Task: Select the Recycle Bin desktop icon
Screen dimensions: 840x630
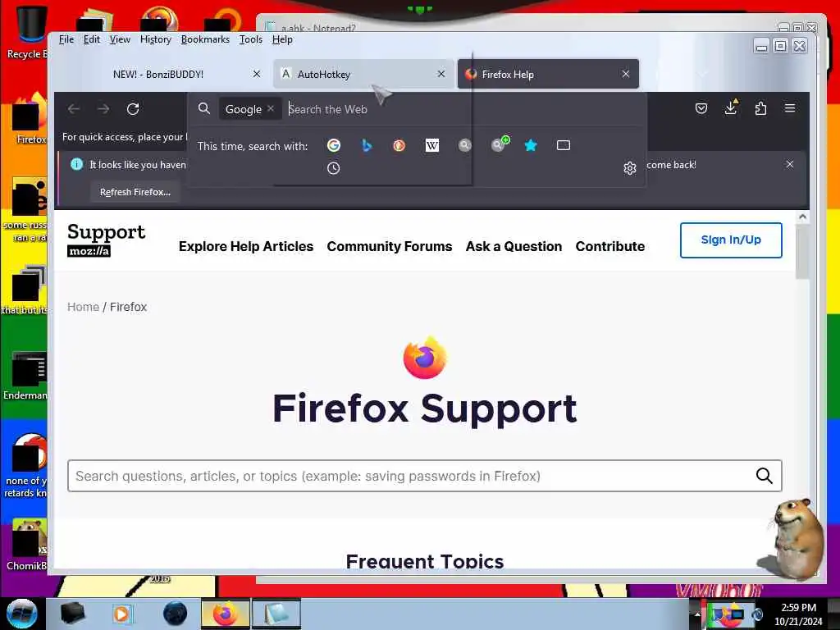Action: point(26,32)
